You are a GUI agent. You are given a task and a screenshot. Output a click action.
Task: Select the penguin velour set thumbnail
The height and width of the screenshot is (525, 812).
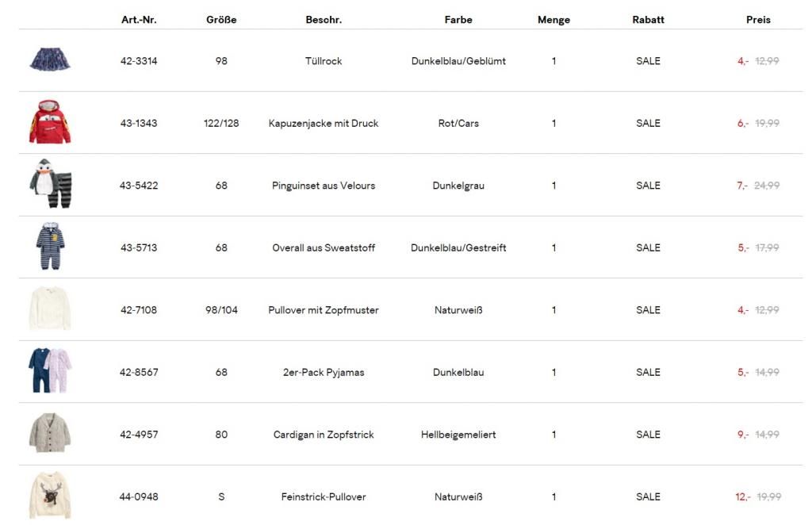click(x=50, y=184)
